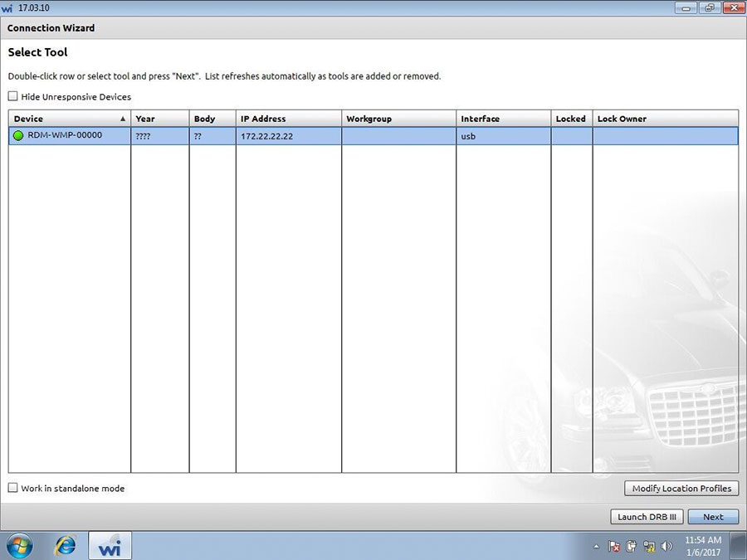
Task: Sort by the Interface column header
Action: (x=504, y=119)
